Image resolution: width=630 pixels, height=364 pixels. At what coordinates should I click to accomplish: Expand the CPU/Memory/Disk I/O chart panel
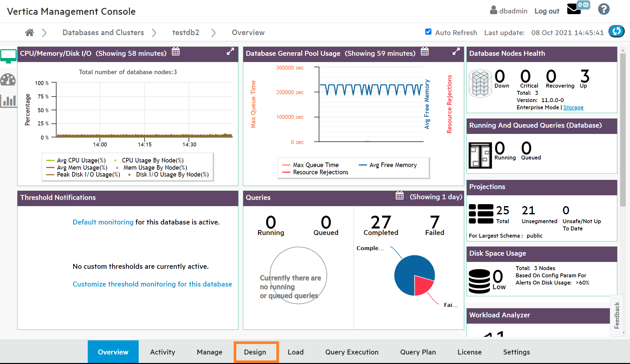click(x=230, y=52)
